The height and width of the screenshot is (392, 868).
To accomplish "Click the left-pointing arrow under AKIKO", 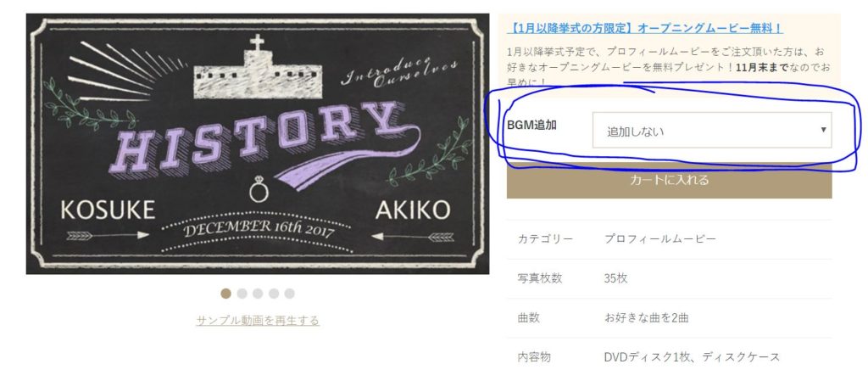I will 413,237.
